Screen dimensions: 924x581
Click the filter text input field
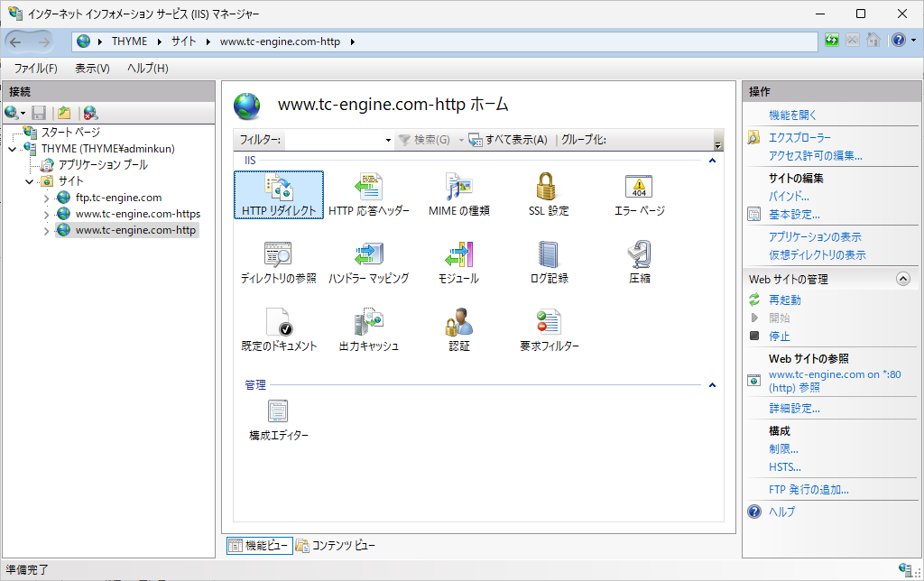tap(333, 140)
